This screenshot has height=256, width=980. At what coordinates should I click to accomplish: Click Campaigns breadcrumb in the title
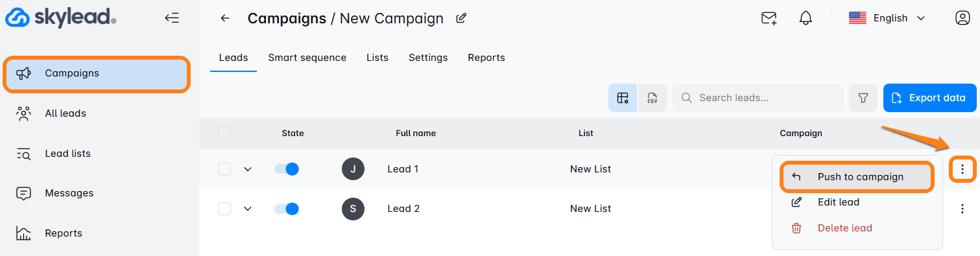click(x=287, y=18)
